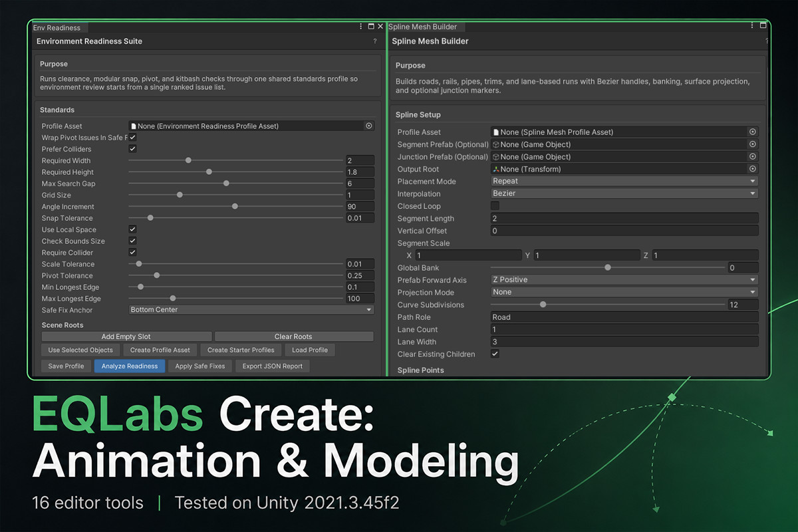Click the Grid Size slider handle

(x=180, y=195)
